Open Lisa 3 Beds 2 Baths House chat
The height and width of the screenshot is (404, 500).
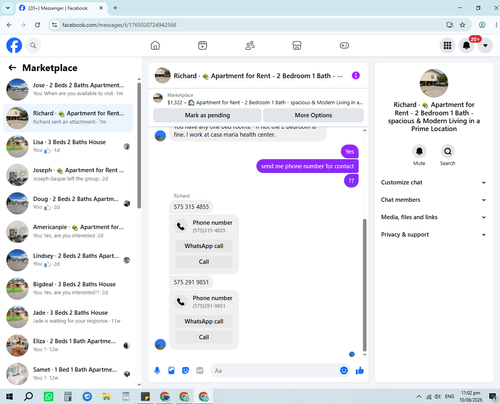click(x=68, y=146)
